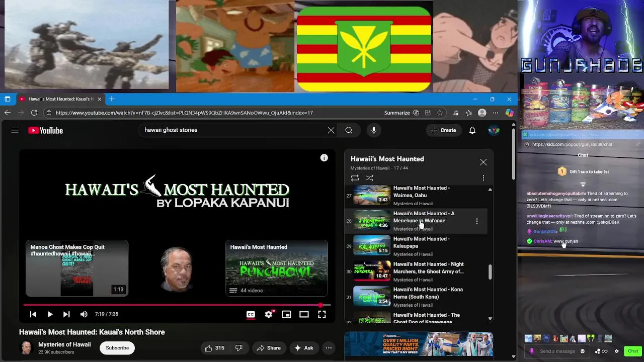Open Kick chat settings gear

(616, 351)
